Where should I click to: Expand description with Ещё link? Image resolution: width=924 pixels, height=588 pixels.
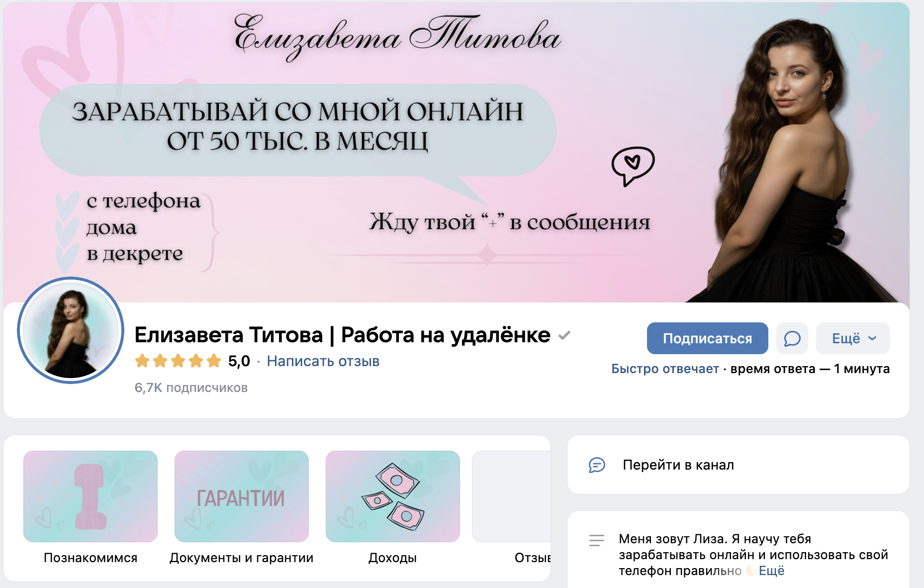(771, 571)
